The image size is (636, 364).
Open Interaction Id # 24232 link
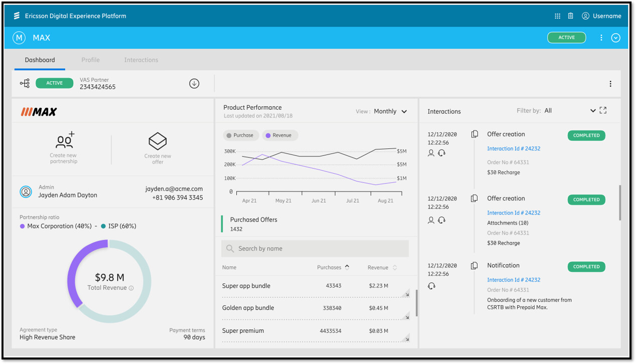point(513,148)
